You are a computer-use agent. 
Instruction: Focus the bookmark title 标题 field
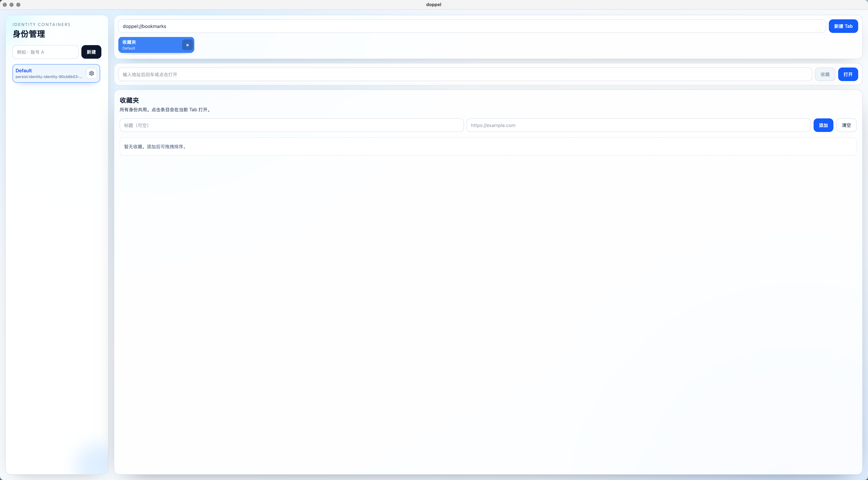pyautogui.click(x=291, y=125)
